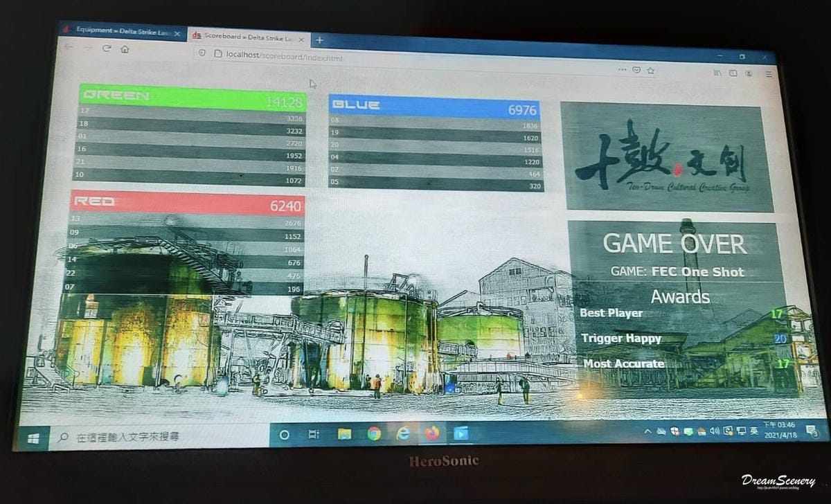The image size is (831, 504).
Task: Click the BLUE team header
Action: click(434, 106)
